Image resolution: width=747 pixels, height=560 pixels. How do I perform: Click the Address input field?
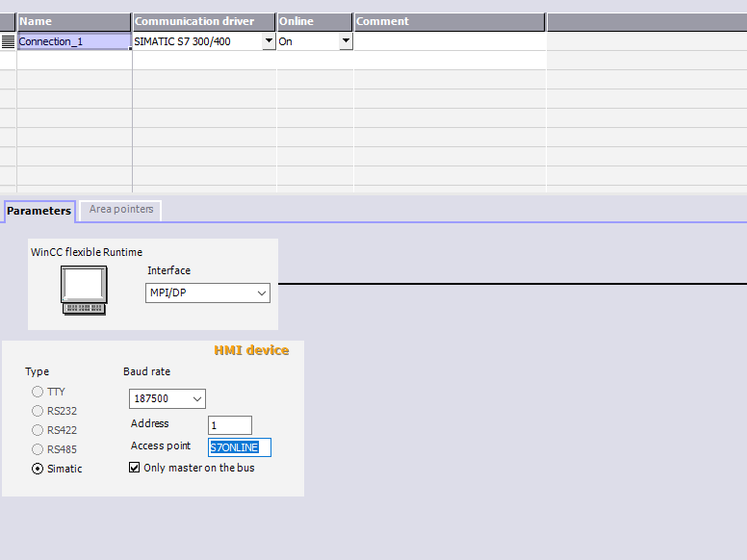point(230,425)
